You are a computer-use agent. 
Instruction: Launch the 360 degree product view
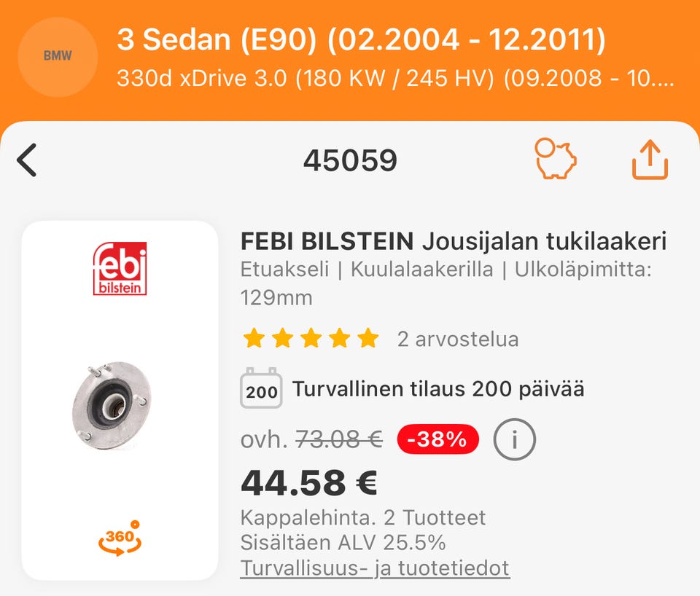(x=120, y=538)
